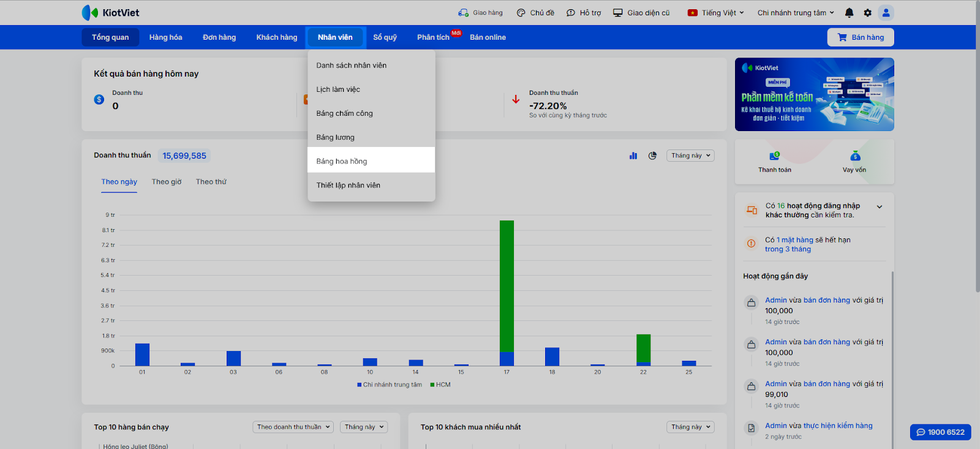Expand the Chi nhánh trung tâm branch selector

[x=795, y=13]
